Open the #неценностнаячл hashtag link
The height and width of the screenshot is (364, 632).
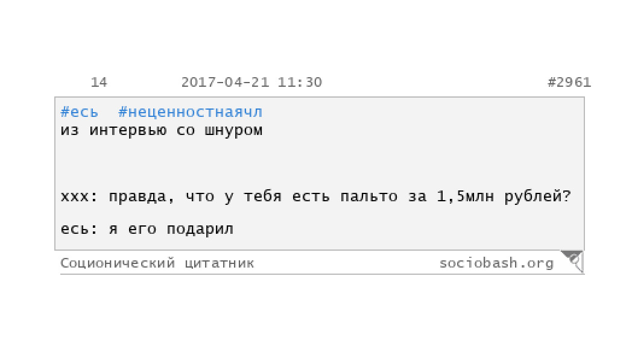pyautogui.click(x=190, y=112)
